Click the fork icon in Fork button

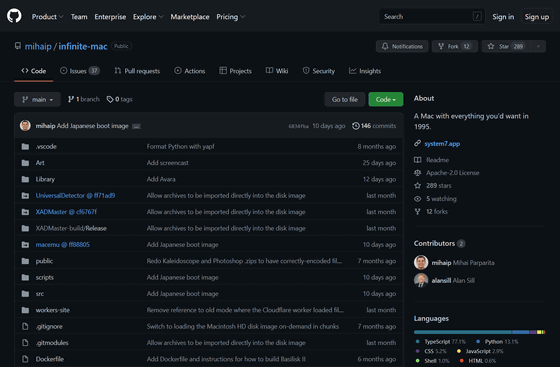441,46
